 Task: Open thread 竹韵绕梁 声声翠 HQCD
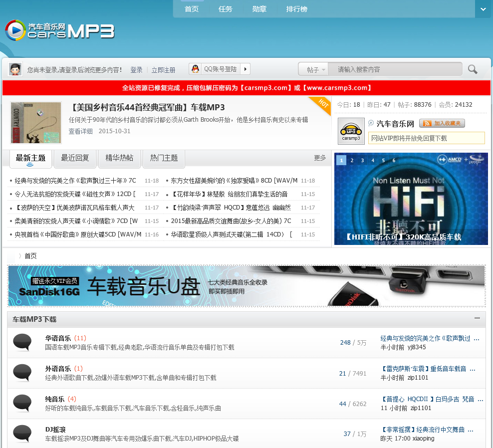231,208
